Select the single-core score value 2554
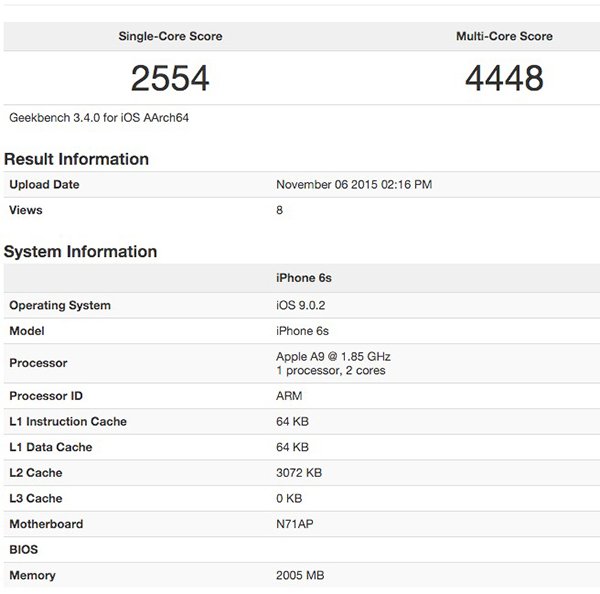600x594 pixels. coord(170,78)
